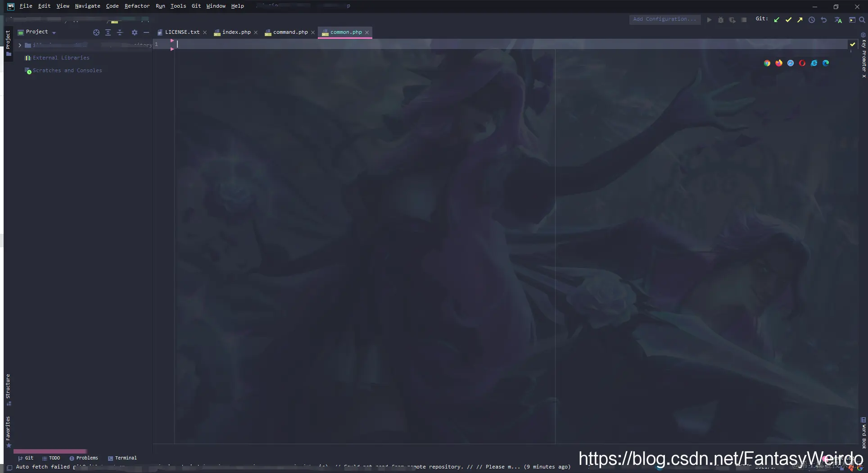Open Search Everywhere magnifier
Viewport: 868px width, 473px height.
[862, 20]
